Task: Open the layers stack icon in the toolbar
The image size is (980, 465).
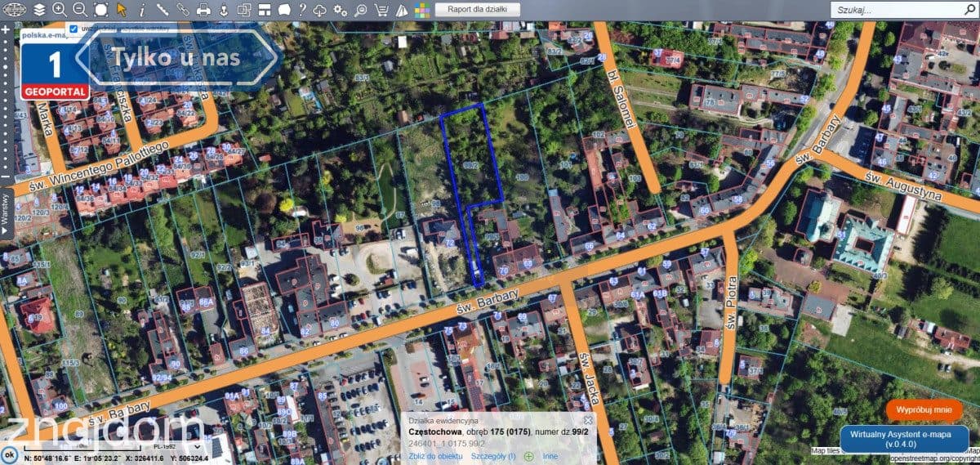Action: pos(40,10)
